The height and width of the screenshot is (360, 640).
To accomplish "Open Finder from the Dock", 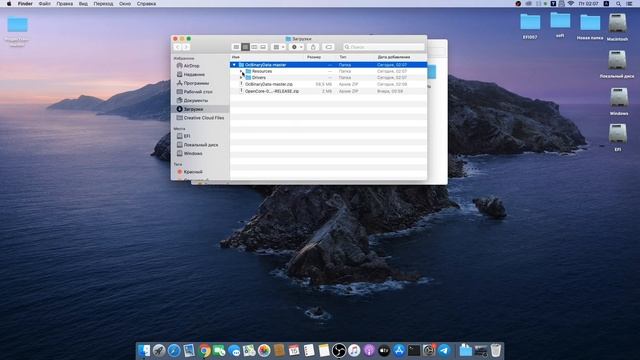I will [x=144, y=351].
